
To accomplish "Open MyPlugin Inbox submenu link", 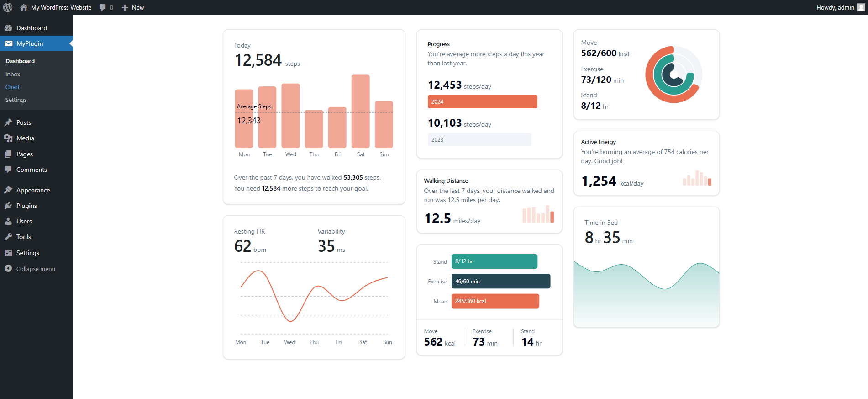I will coord(13,74).
